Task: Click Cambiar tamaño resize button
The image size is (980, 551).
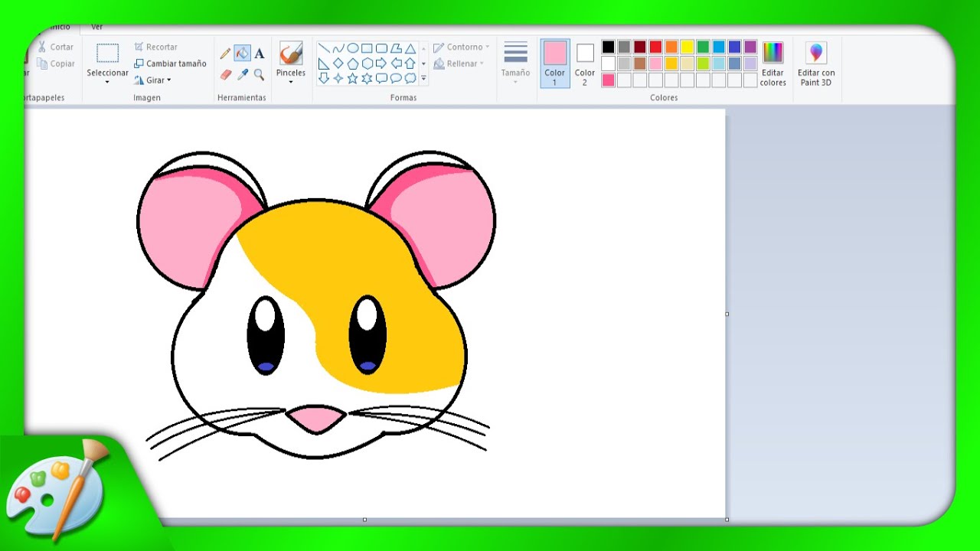Action: 170,64
